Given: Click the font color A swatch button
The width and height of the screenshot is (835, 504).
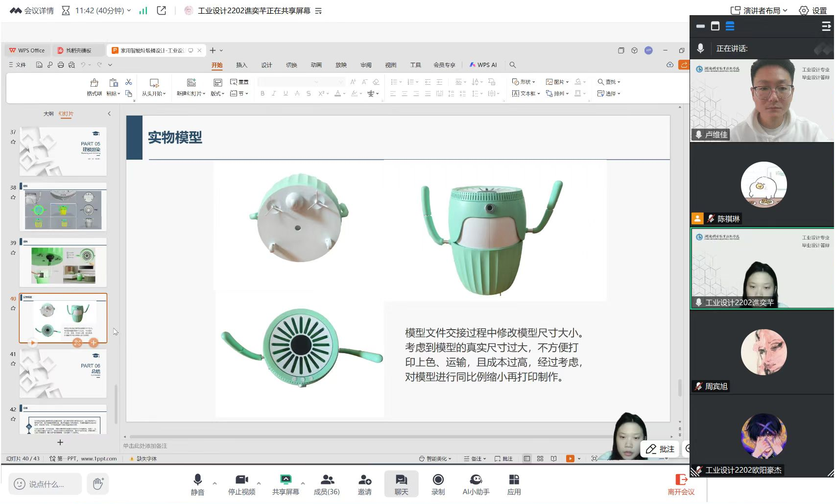Looking at the screenshot, I should click(337, 93).
